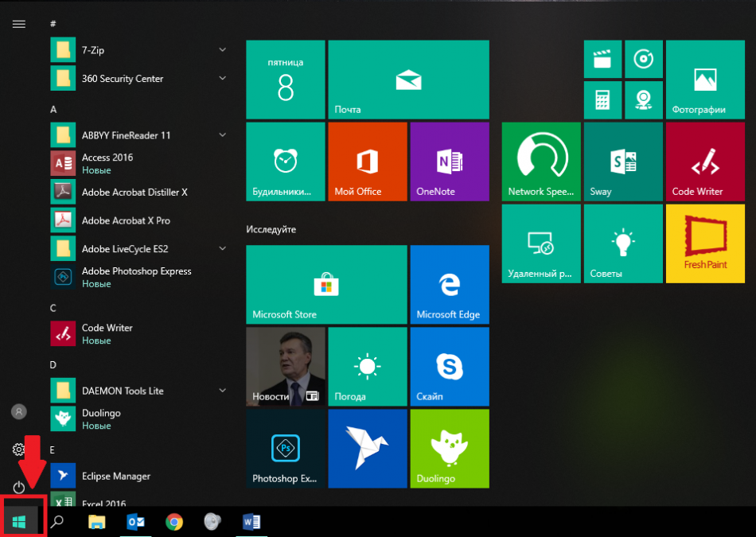This screenshot has width=756, height=537.
Task: Launch the Movies & TV clapperboard tile
Action: click(x=602, y=60)
